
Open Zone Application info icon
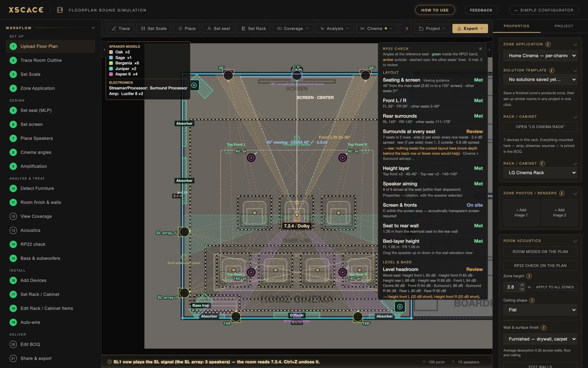tap(548, 44)
